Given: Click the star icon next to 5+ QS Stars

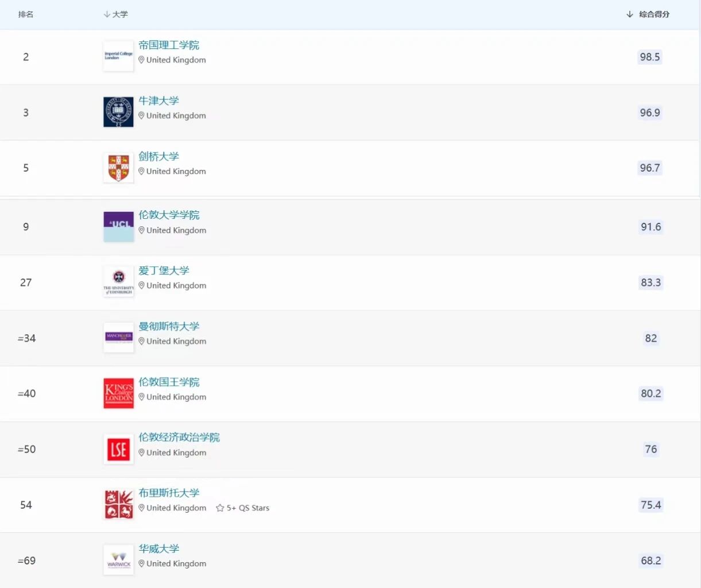Looking at the screenshot, I should tap(220, 508).
